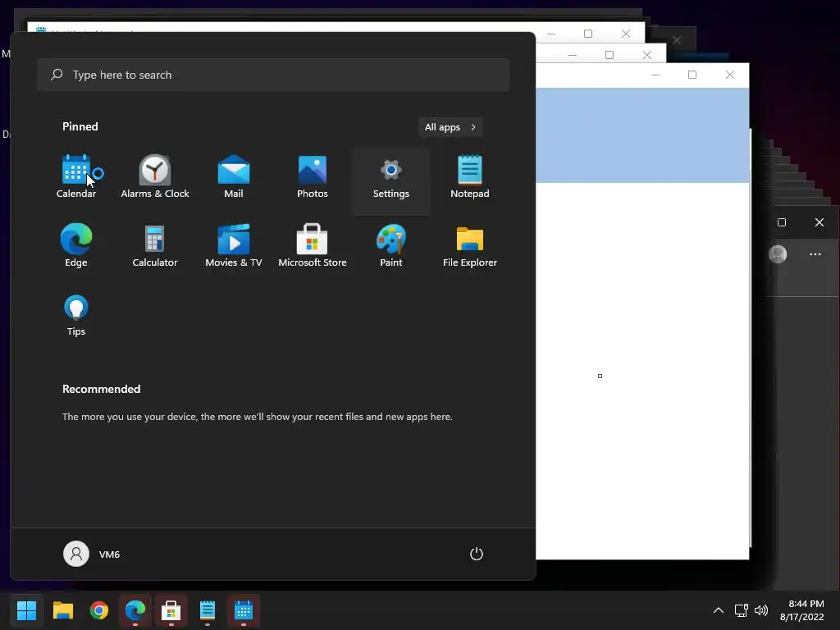The height and width of the screenshot is (630, 840).
Task: Switch to Notepad on the taskbar
Action: pos(208,610)
